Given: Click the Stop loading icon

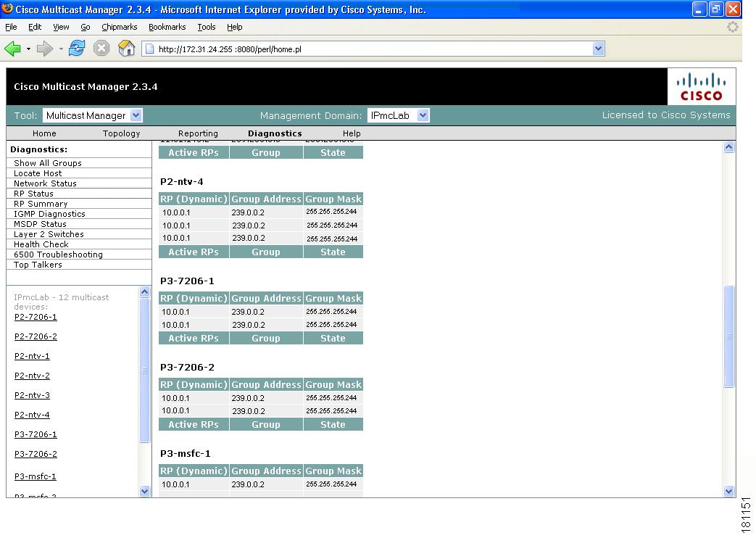Looking at the screenshot, I should coord(101,49).
